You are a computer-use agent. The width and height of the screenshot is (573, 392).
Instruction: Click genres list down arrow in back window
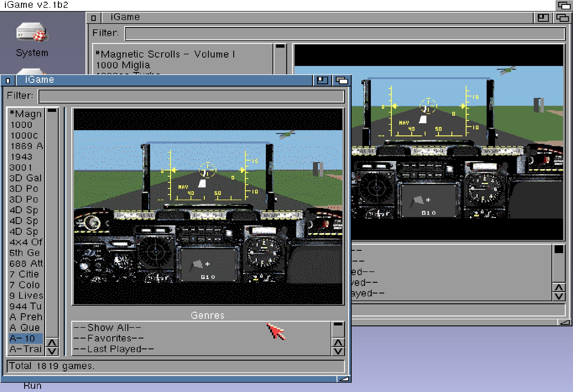(559, 296)
